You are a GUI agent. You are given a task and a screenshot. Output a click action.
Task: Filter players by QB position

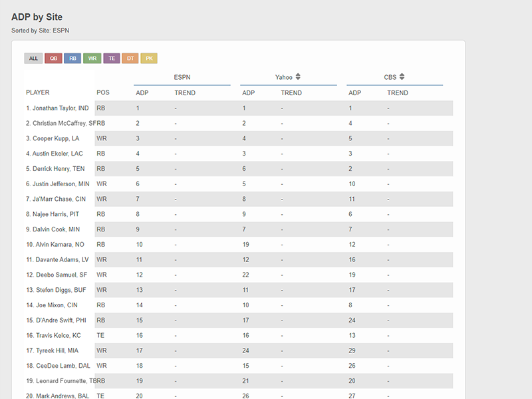click(54, 59)
